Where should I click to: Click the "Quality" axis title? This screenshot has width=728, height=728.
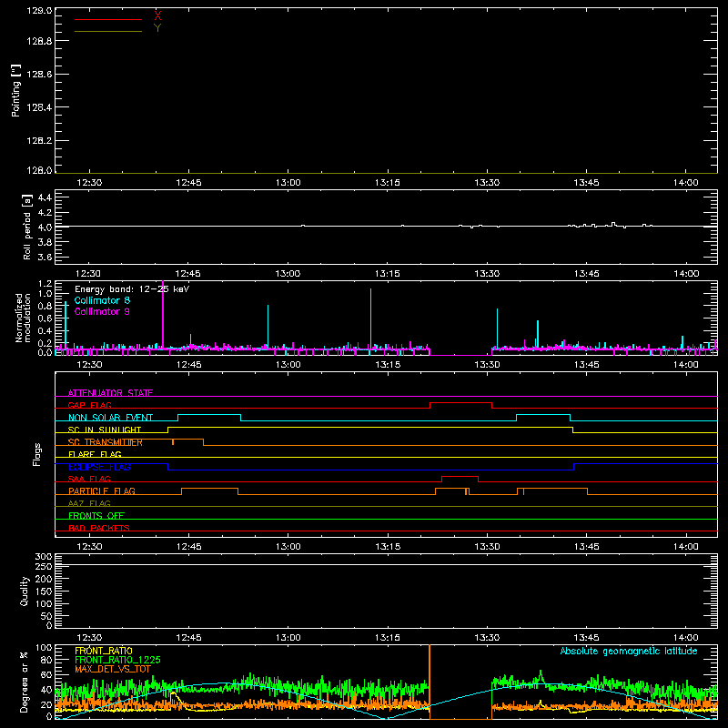click(25, 591)
